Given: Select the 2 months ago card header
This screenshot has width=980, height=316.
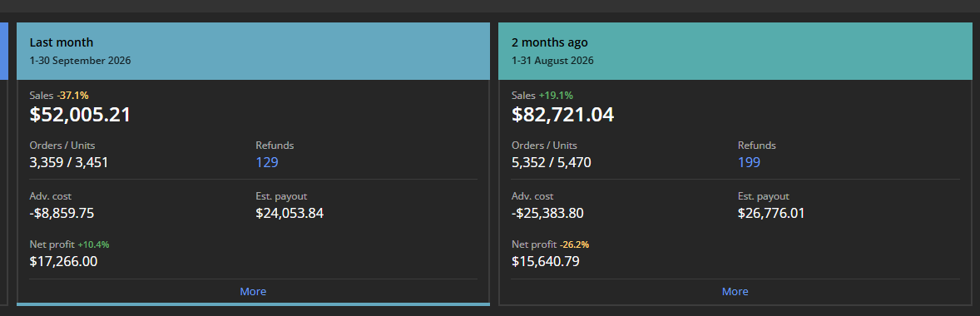Looking at the screenshot, I should pyautogui.click(x=735, y=52).
